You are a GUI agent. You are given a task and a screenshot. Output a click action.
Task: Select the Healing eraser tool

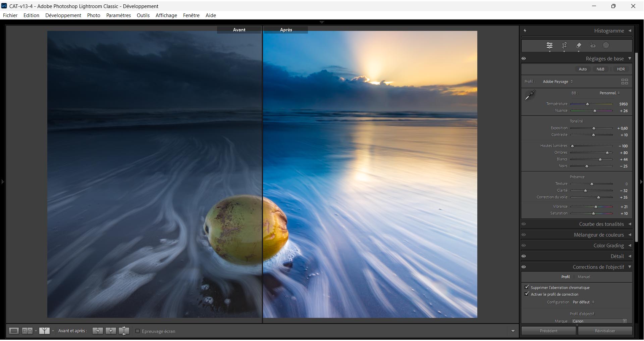click(x=579, y=45)
